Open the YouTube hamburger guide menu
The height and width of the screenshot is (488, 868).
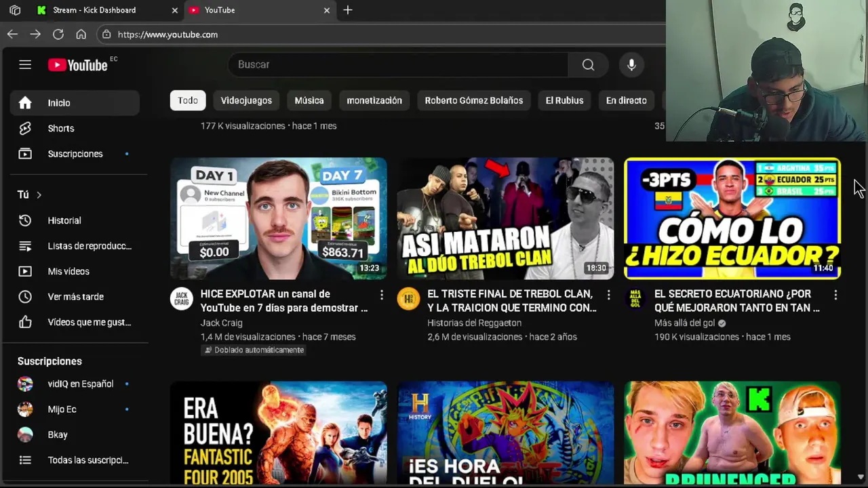click(25, 64)
